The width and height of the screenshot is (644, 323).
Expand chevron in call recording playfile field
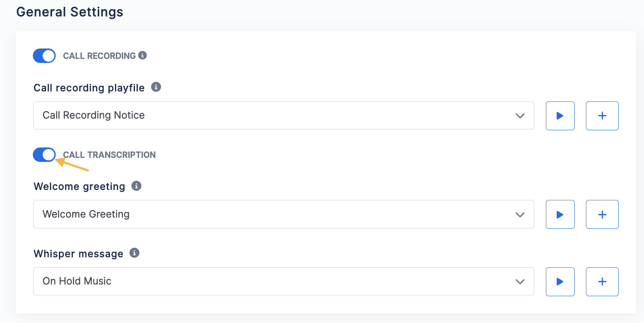pos(520,116)
